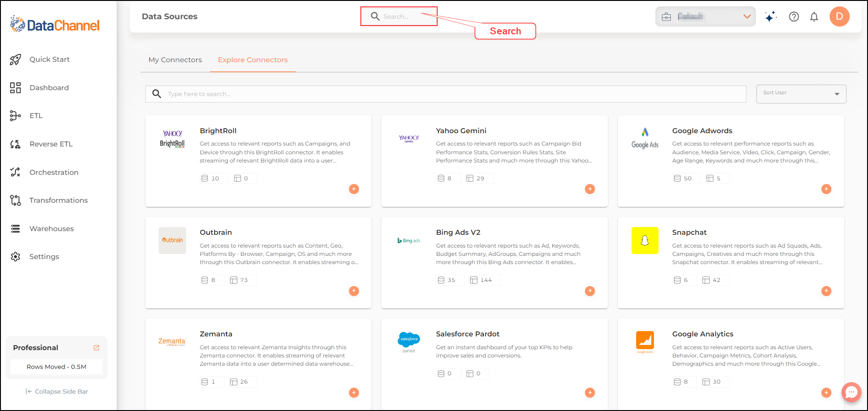Add the Salesforce Pardot connector
Image resolution: width=868 pixels, height=411 pixels.
(590, 393)
